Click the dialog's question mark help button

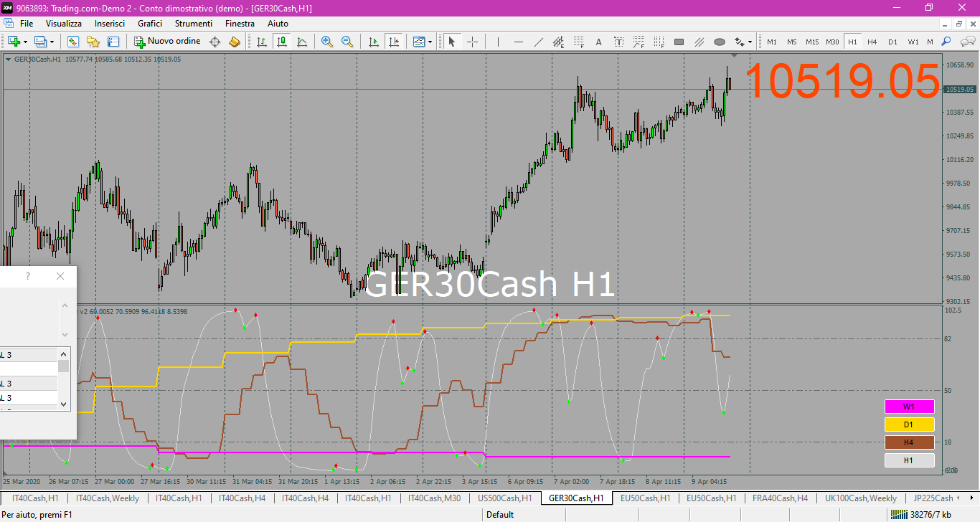coord(27,277)
